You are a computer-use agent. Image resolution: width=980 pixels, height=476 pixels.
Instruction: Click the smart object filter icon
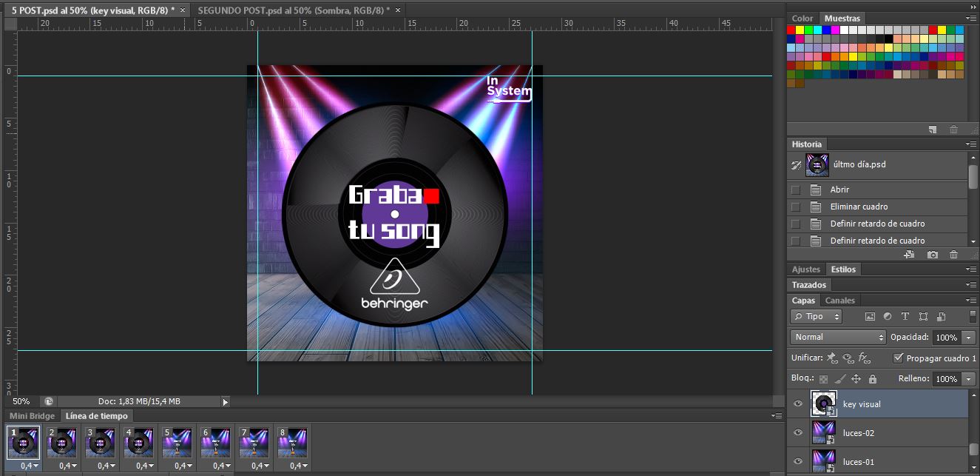(x=941, y=316)
